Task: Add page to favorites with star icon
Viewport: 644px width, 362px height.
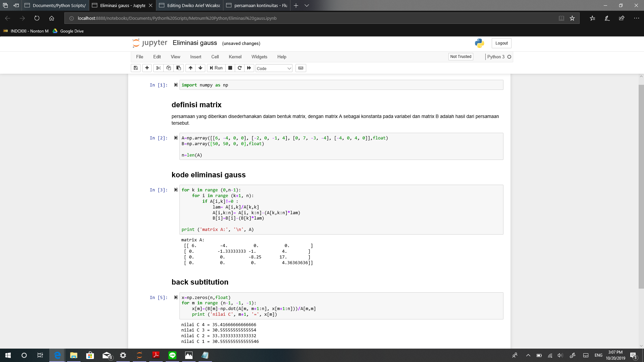Action: pos(572,18)
